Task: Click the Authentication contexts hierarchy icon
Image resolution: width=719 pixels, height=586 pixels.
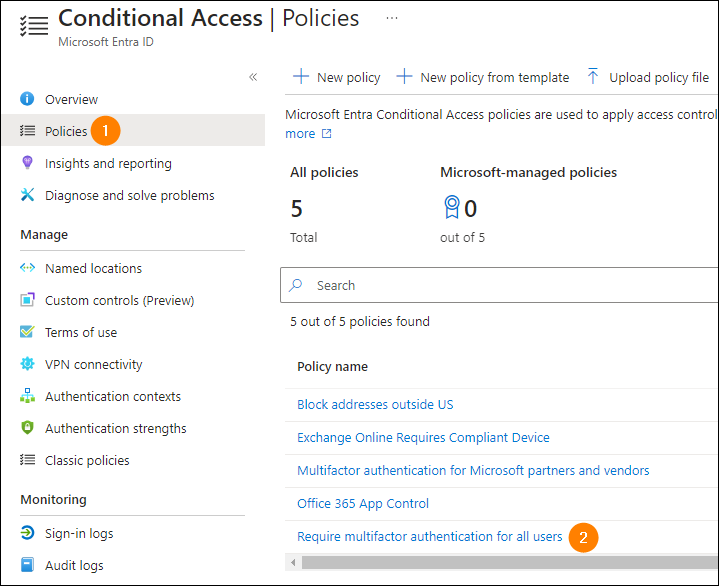Action: pyautogui.click(x=27, y=396)
